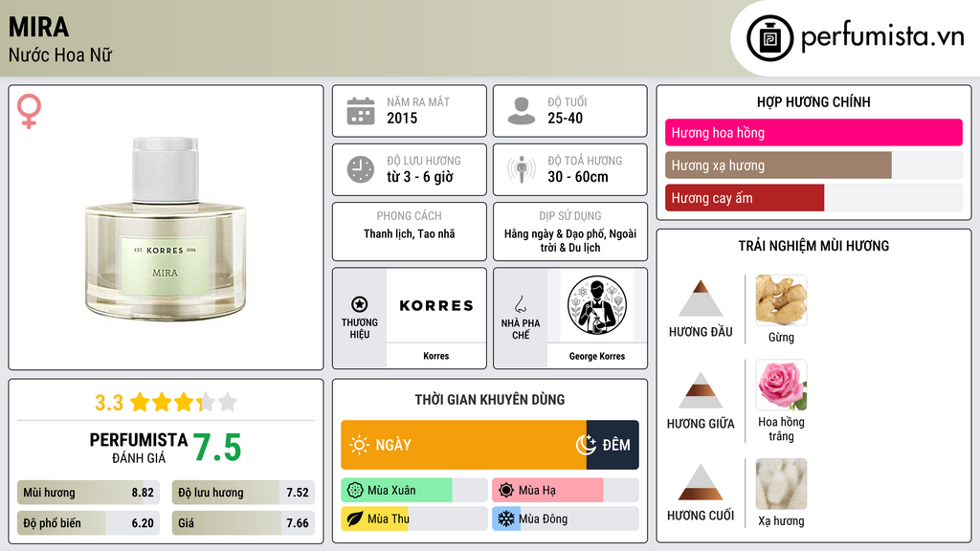Open the Korres Mira bottle image
The height and width of the screenshot is (551, 980).
pos(166,230)
